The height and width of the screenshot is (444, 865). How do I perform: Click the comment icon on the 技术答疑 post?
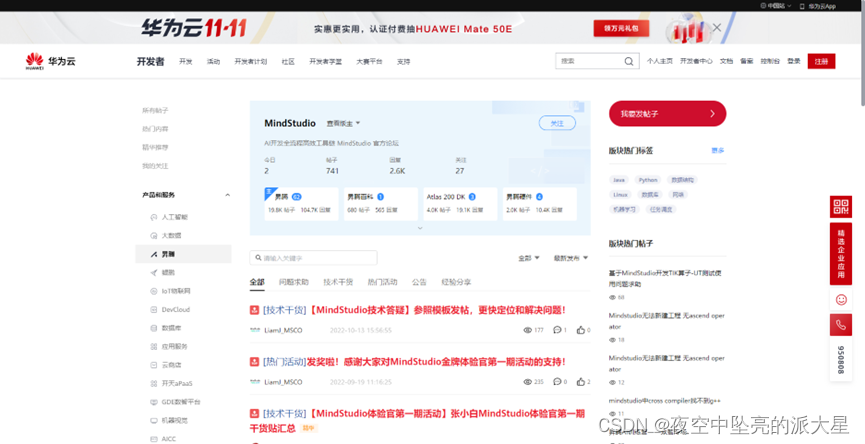point(557,330)
